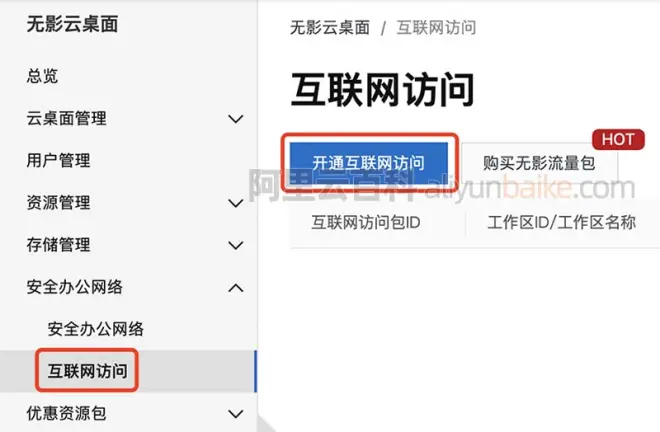Click the 开通互联网访问 blue button

[x=369, y=163]
